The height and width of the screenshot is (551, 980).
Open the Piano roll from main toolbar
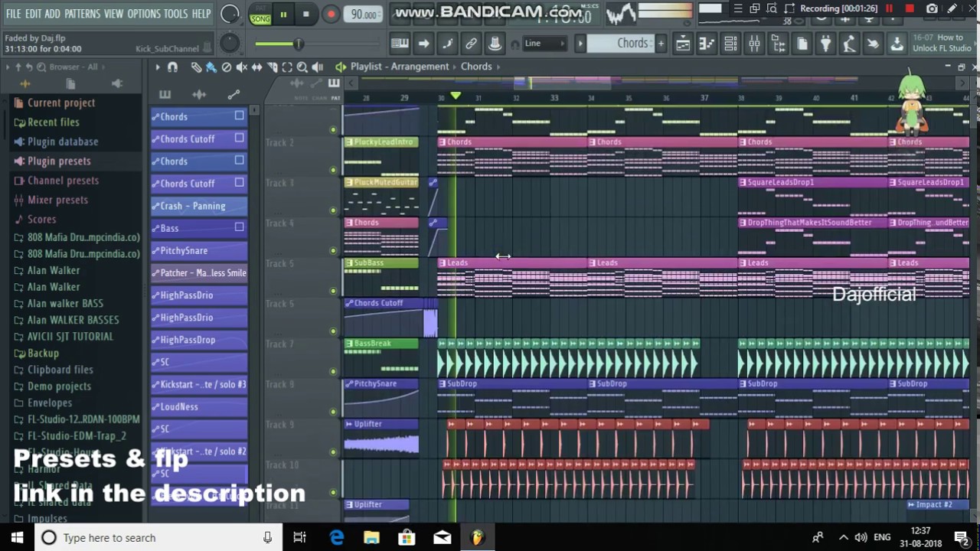pyautogui.click(x=706, y=44)
